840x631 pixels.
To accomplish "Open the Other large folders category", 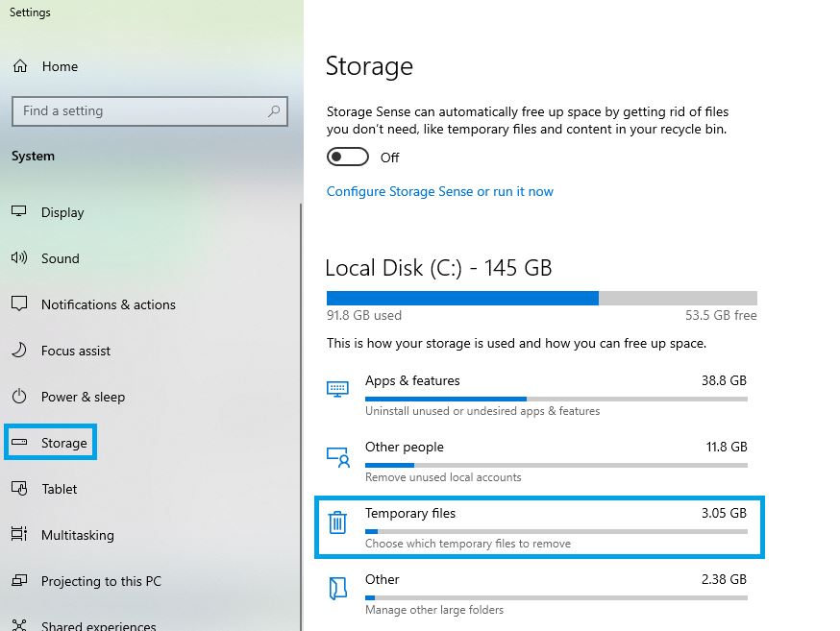I will tap(539, 594).
